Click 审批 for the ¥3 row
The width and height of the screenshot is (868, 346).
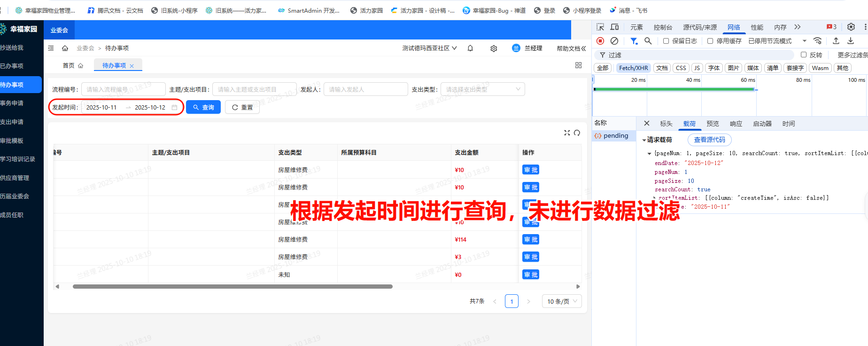pyautogui.click(x=531, y=257)
